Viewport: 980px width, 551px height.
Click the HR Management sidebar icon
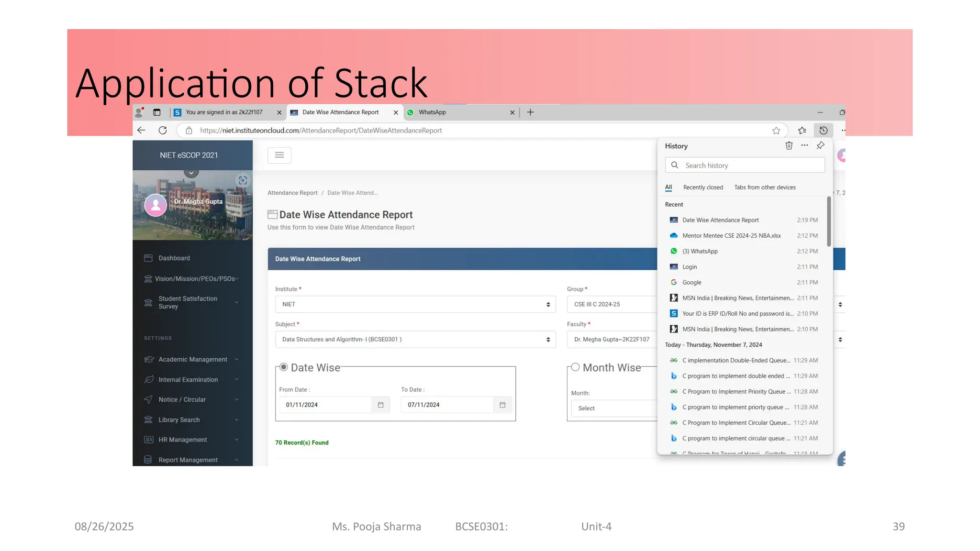point(149,440)
